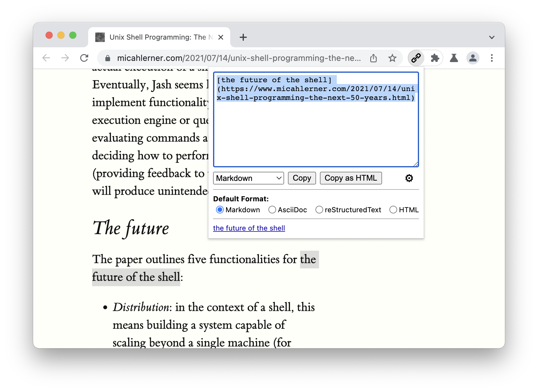
Task: Select the AsciiDoc default format radio
Action: click(272, 210)
